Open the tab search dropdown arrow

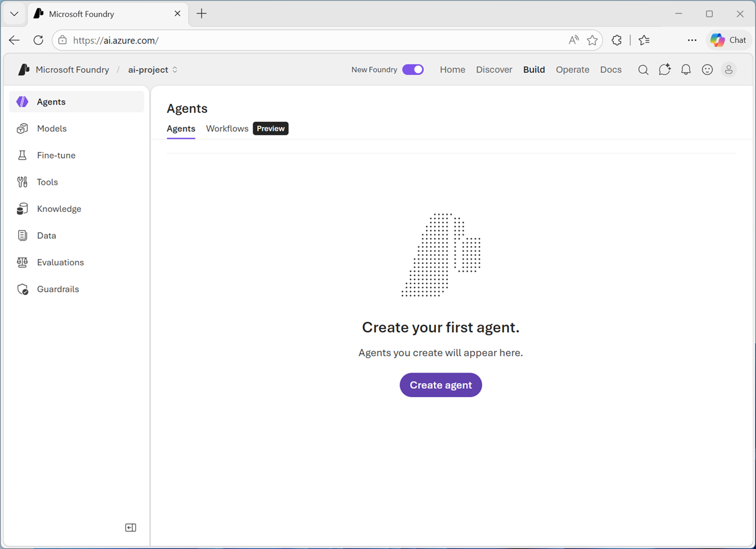(14, 14)
